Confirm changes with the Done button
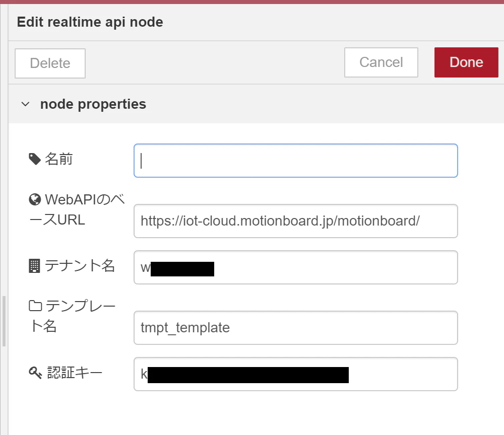Viewport: 504px width, 435px height. (x=466, y=62)
